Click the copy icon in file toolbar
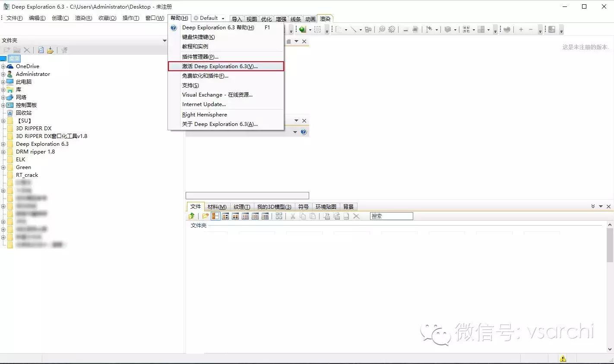Screen dimensions: 614x364 (303, 216)
